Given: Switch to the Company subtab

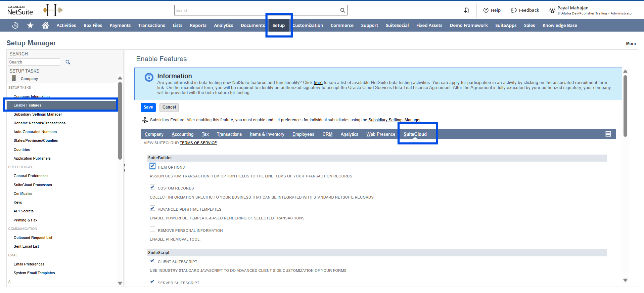Looking at the screenshot, I should click(x=154, y=134).
